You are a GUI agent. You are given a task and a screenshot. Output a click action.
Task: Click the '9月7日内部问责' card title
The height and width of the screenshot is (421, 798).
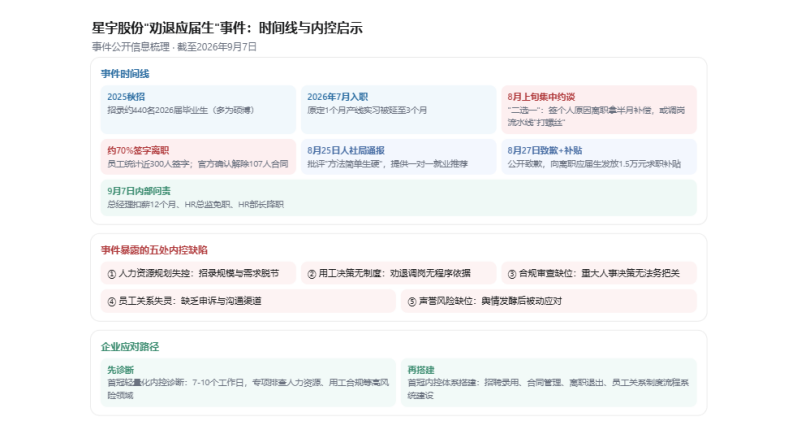tap(139, 191)
